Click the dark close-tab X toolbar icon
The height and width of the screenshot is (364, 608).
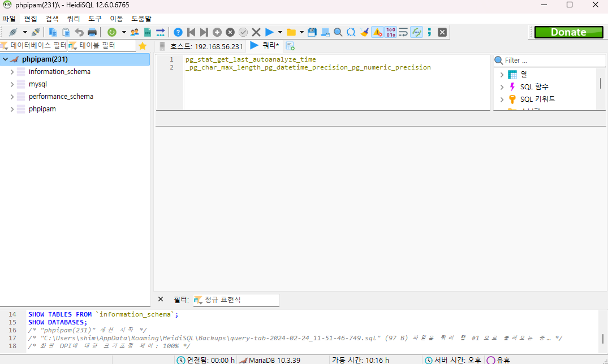point(442,32)
